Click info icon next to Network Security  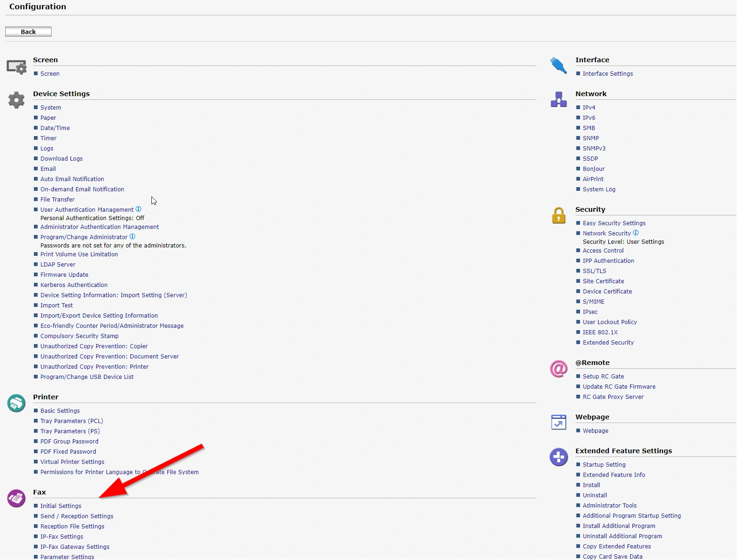(x=636, y=233)
